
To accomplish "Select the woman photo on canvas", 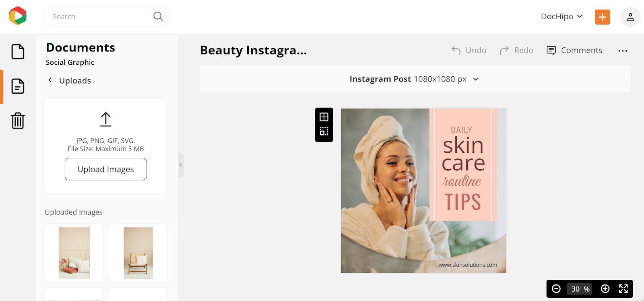I will (385, 190).
